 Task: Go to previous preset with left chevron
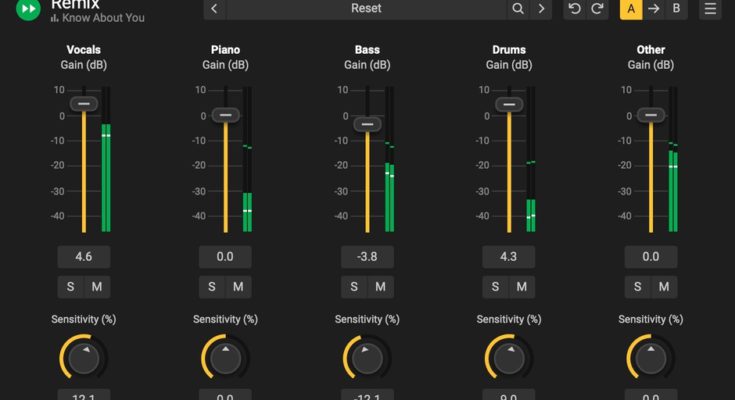pos(215,9)
